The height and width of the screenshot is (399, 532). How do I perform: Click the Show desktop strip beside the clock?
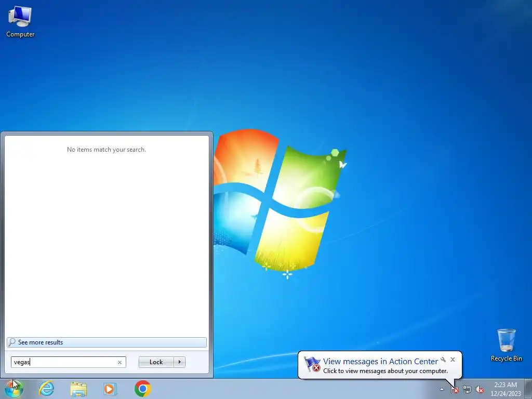[528, 389]
